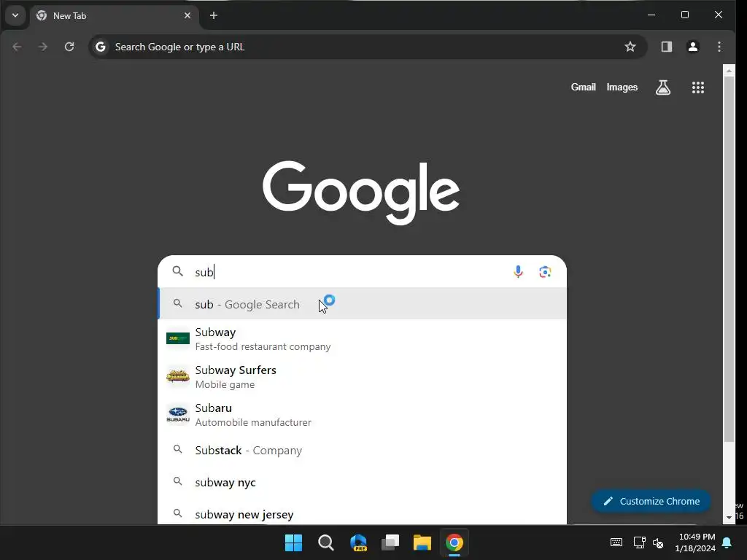This screenshot has height=560, width=747.
Task: Open the touch keyboard tray icon
Action: coord(616,542)
